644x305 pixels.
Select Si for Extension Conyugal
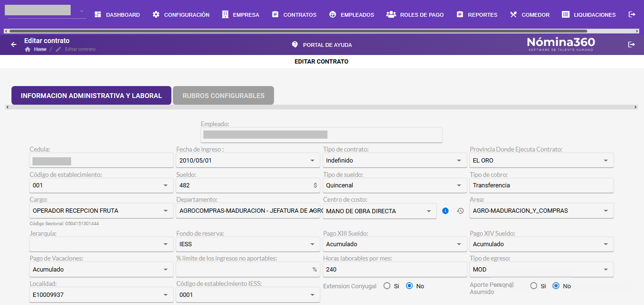coord(387,286)
